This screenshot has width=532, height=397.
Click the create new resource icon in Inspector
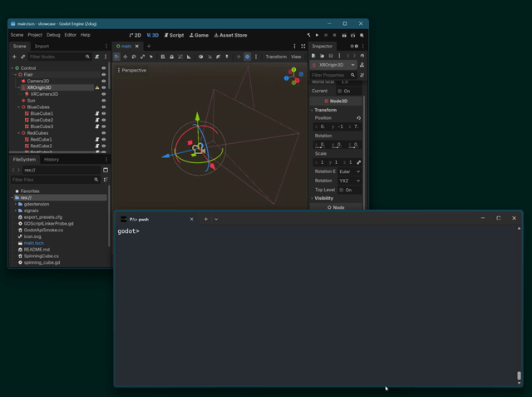[x=313, y=56]
